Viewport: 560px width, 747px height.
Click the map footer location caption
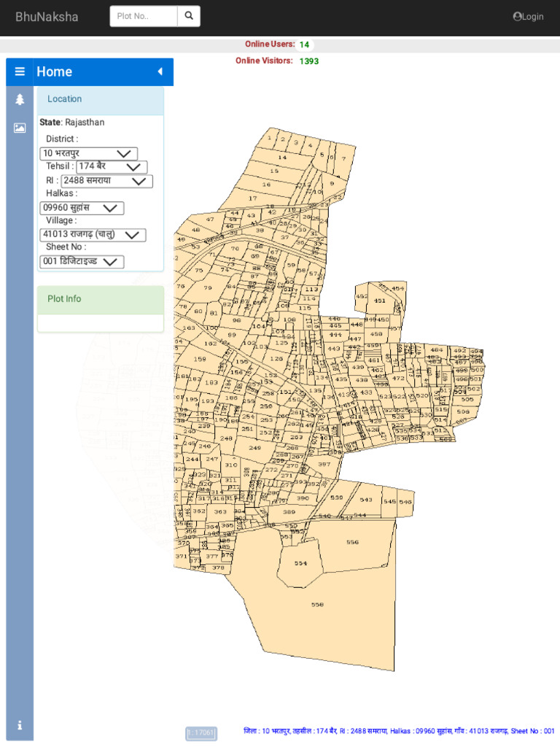point(399,731)
